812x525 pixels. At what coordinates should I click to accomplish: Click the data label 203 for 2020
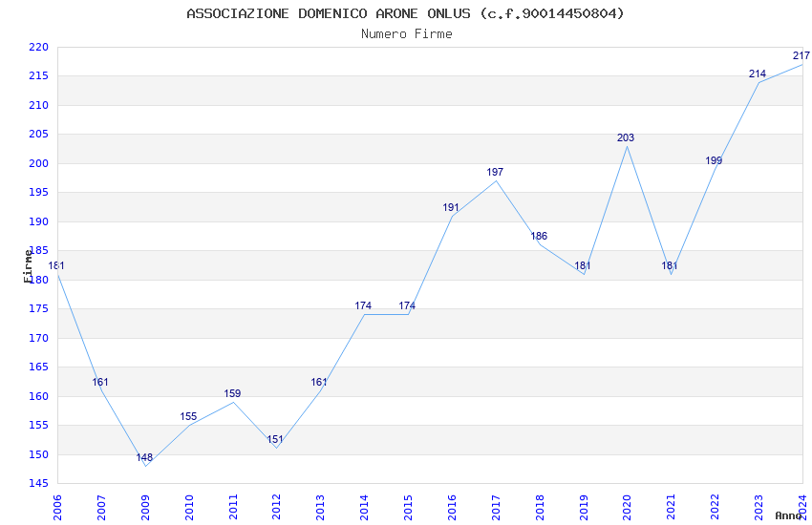626,137
